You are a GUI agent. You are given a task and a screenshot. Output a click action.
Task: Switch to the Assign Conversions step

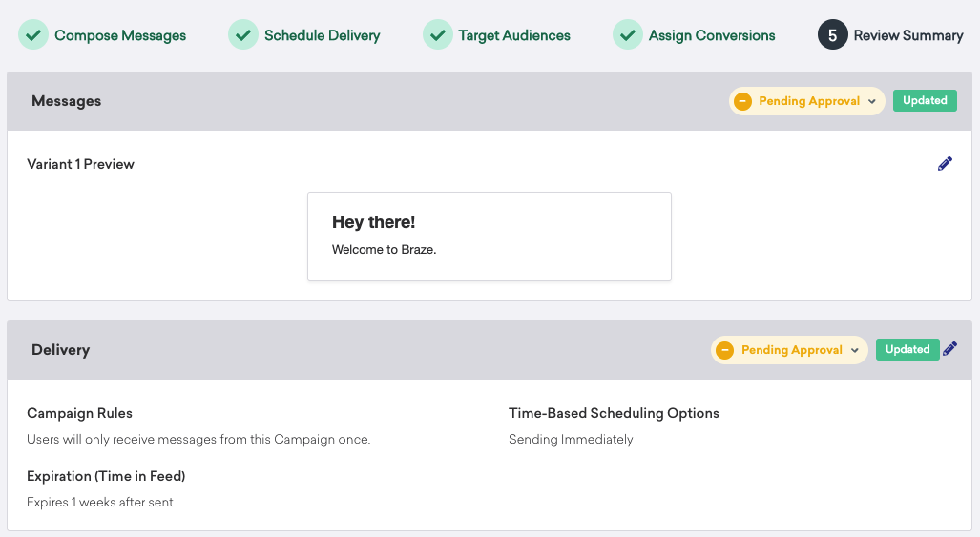point(712,35)
